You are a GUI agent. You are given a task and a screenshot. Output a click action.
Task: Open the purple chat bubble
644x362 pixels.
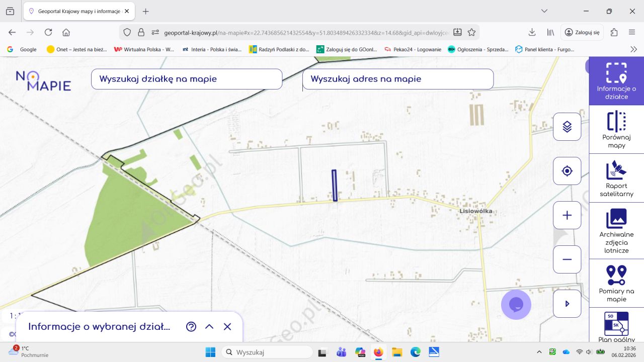pyautogui.click(x=516, y=305)
